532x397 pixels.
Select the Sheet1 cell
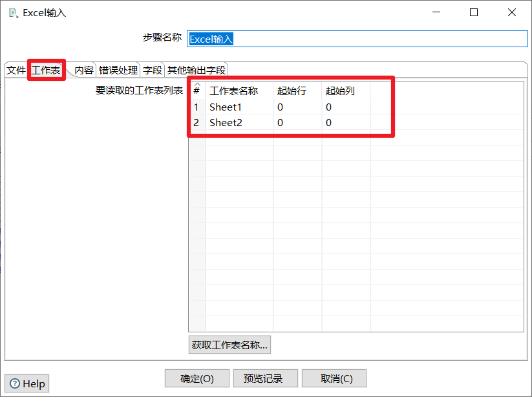point(239,107)
